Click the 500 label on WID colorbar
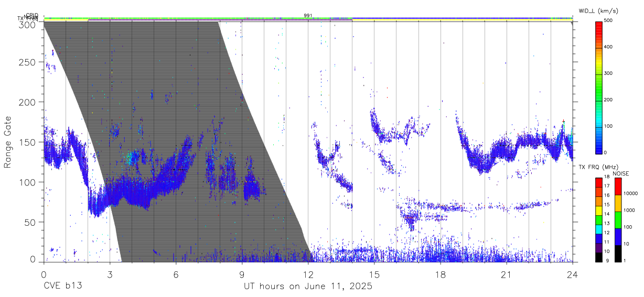Screen dimensions: 644x297 [x=608, y=21]
